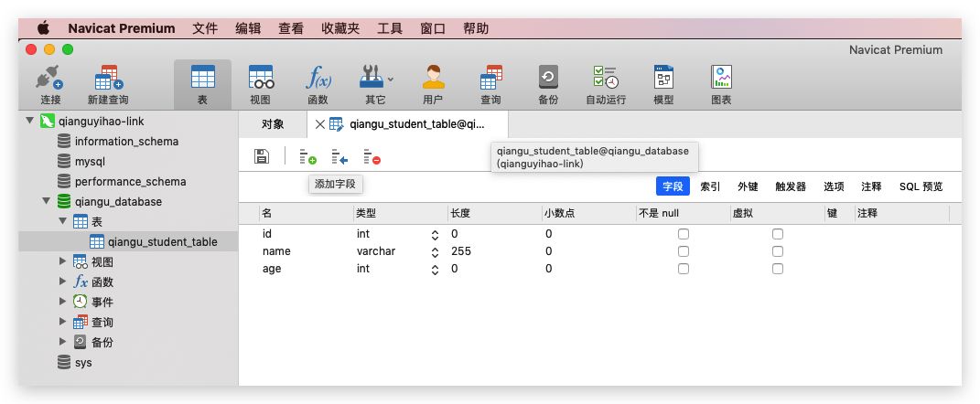This screenshot has height=404, width=980.
Task: Open the 文件 menu
Action: tap(205, 28)
